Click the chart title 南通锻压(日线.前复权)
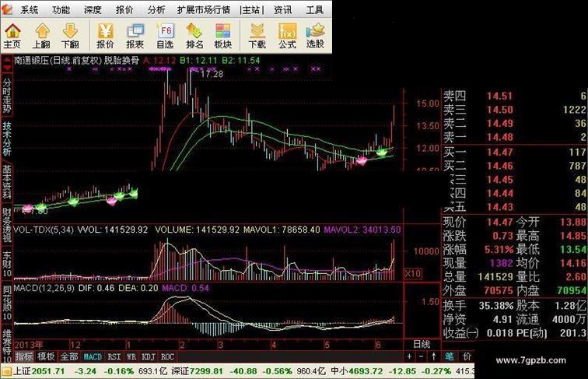The width and height of the screenshot is (588, 379). click(x=58, y=60)
